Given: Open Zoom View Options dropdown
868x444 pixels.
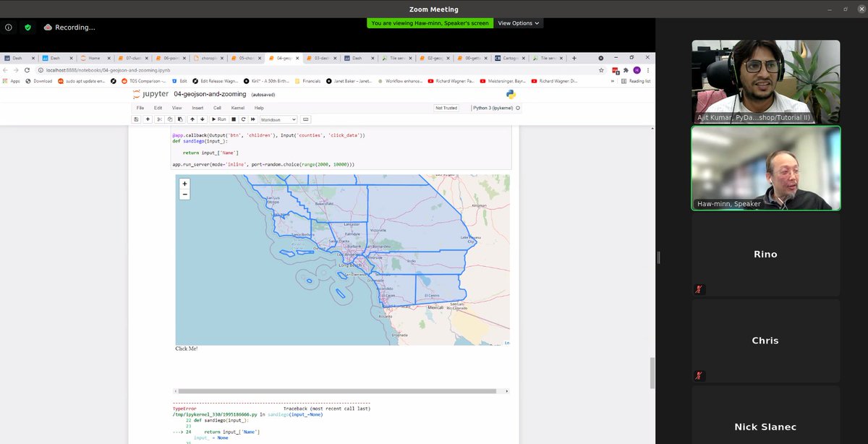Looking at the screenshot, I should tap(519, 23).
